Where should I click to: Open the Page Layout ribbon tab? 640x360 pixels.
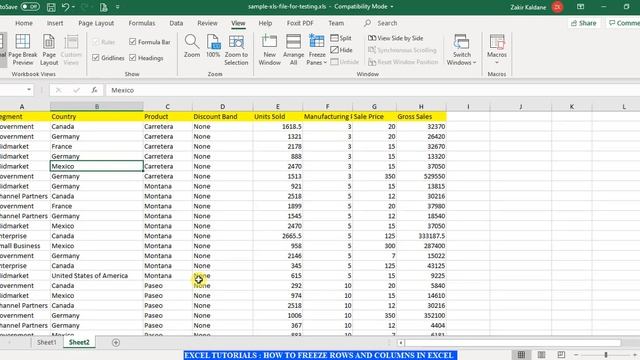point(96,23)
